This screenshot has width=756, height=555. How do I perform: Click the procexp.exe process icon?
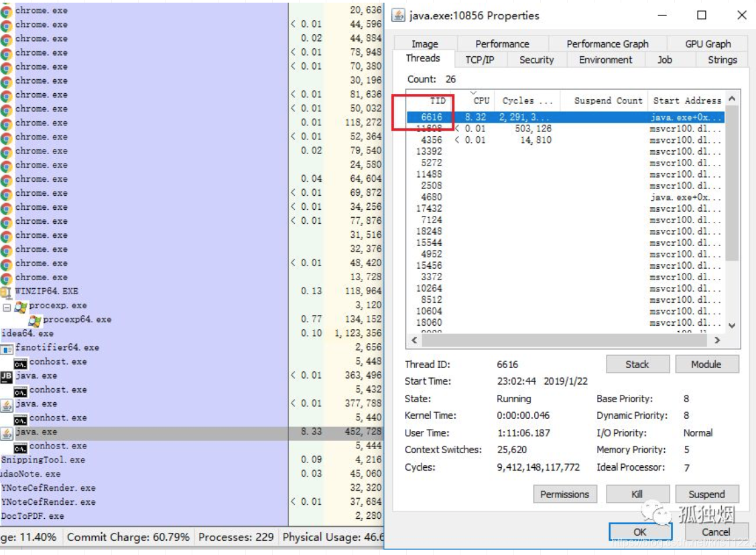[x=21, y=306]
